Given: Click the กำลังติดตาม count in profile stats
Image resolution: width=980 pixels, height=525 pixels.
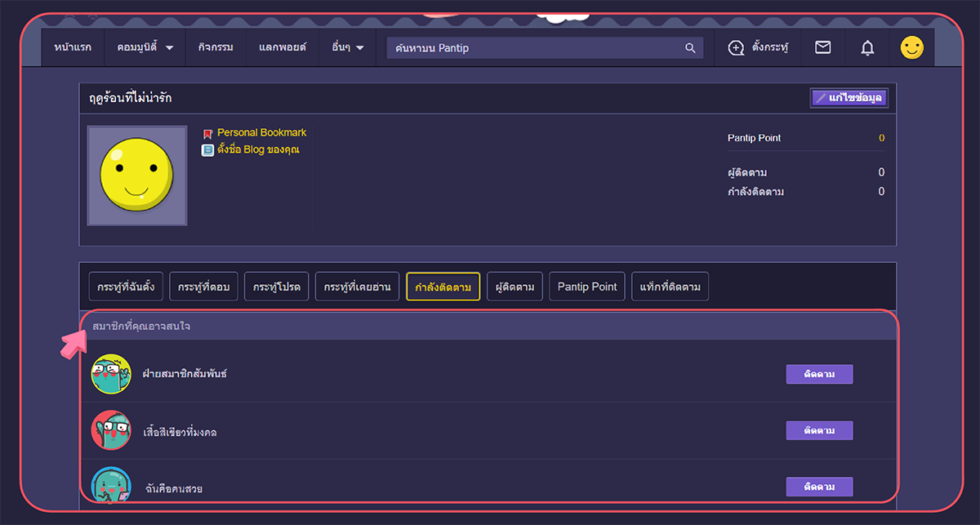Looking at the screenshot, I should pos(881,192).
